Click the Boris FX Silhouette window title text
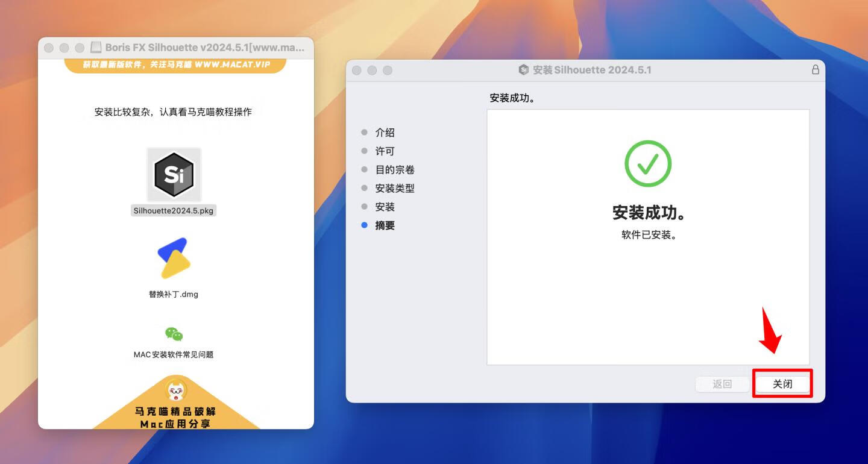The height and width of the screenshot is (464, 868). (205, 48)
